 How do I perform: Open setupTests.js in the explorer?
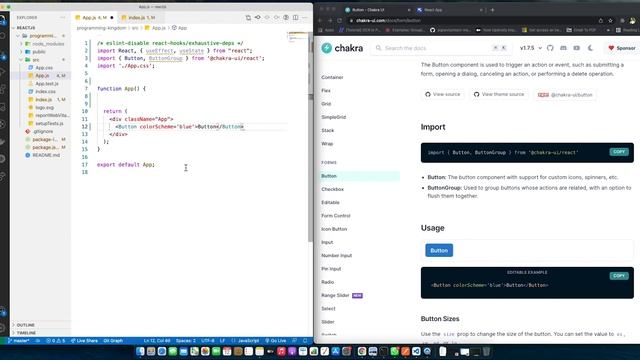tap(49, 123)
